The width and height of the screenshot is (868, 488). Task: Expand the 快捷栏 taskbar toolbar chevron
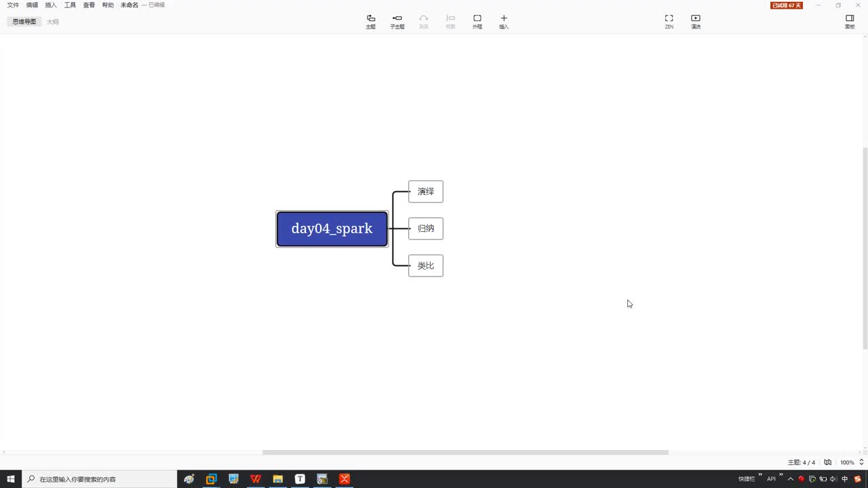click(760, 475)
